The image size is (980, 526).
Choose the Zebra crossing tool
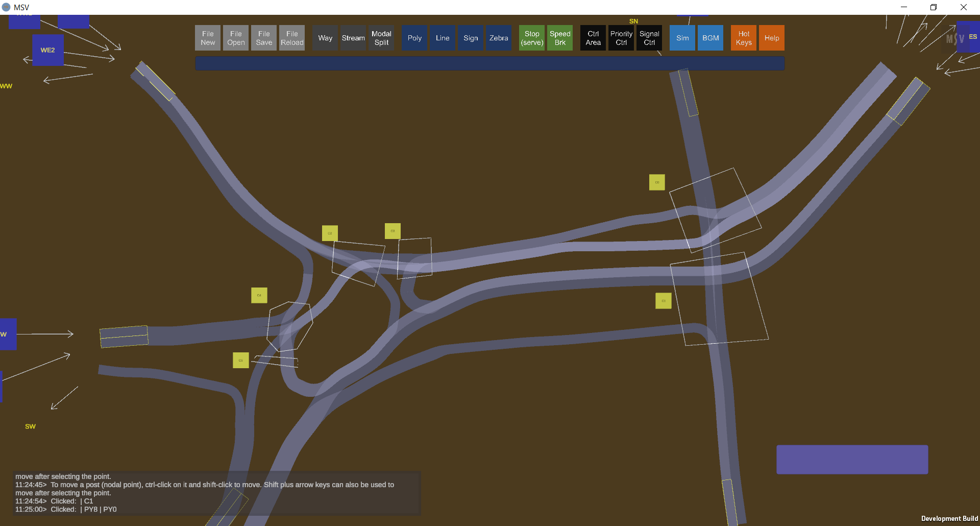click(x=498, y=38)
